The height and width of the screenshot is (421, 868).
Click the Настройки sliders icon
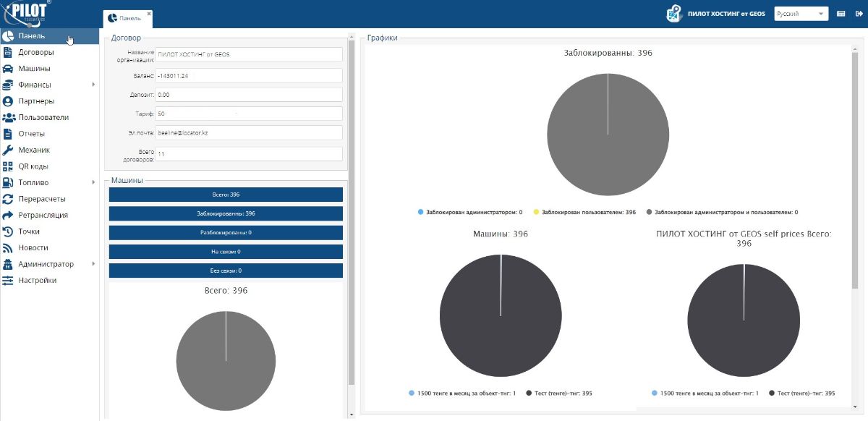[8, 280]
